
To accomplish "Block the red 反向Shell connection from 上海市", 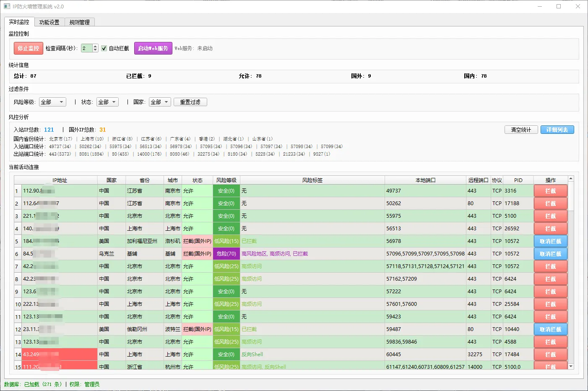I will (550, 354).
